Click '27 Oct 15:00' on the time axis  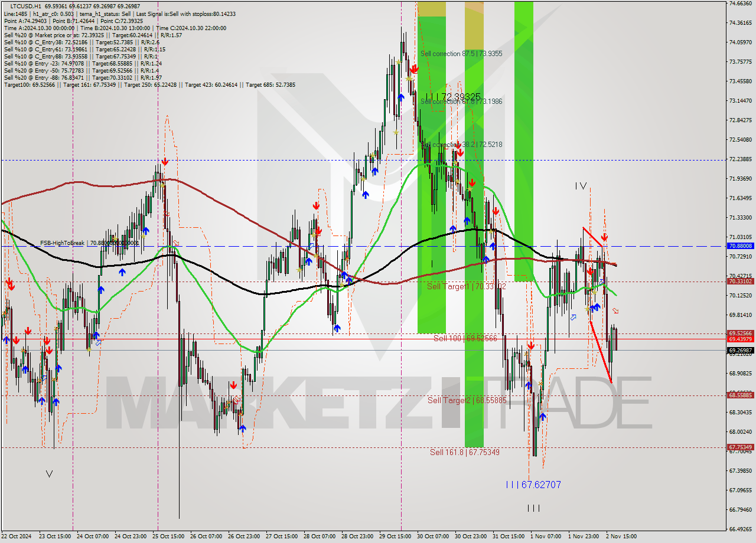pyautogui.click(x=282, y=537)
